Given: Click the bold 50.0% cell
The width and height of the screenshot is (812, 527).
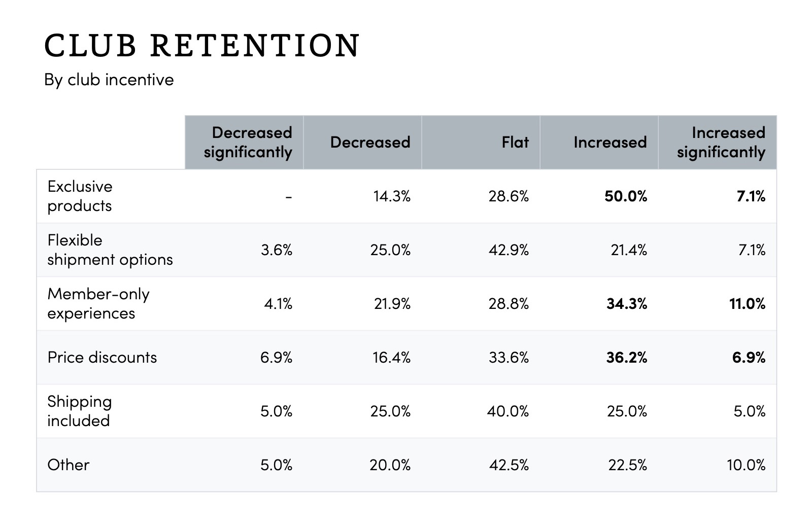Looking at the screenshot, I should pos(625,196).
